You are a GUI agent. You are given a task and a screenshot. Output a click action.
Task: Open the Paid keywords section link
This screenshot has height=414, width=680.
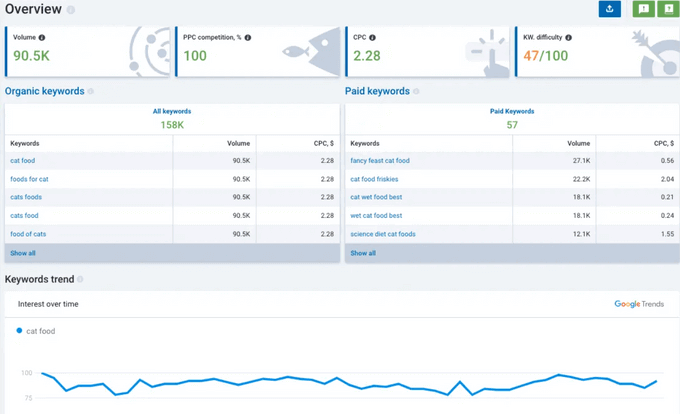coord(377,91)
